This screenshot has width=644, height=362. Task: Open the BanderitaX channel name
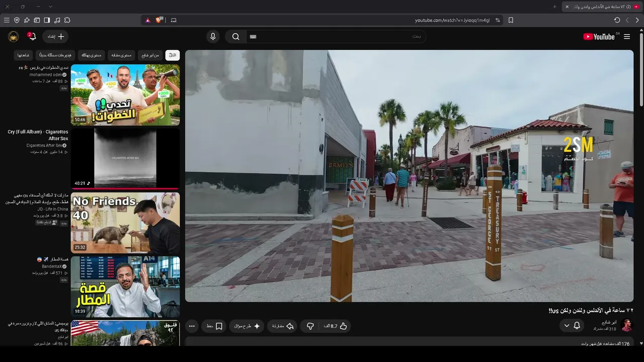(x=52, y=266)
